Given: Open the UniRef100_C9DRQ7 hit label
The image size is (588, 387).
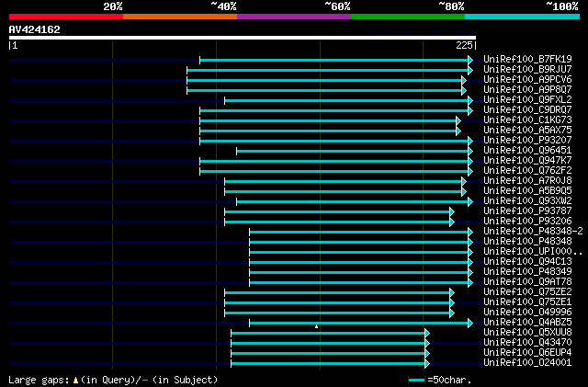Looking at the screenshot, I should (527, 109).
